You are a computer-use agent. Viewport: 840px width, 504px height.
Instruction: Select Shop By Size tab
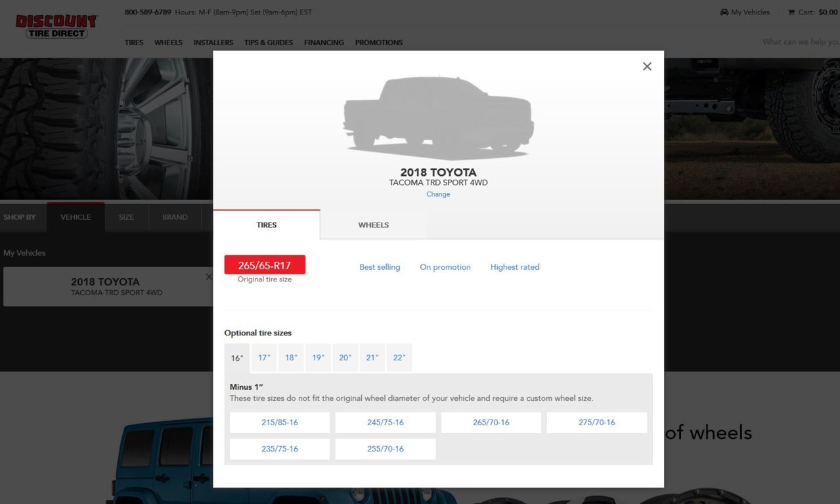[126, 217]
